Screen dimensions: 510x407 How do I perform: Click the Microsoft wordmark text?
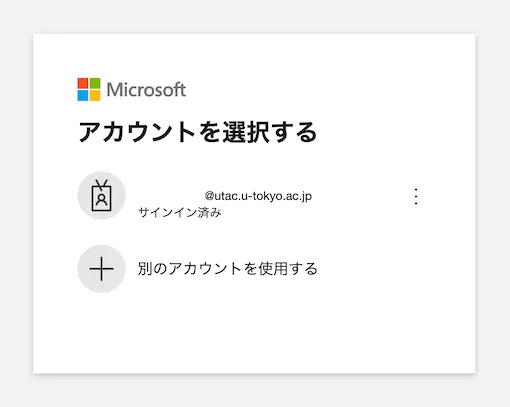pyautogui.click(x=146, y=90)
